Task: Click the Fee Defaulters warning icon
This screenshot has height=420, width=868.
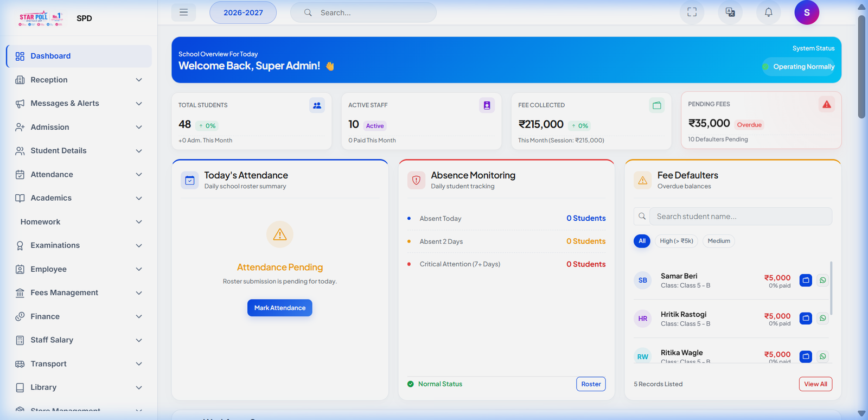Action: point(643,180)
